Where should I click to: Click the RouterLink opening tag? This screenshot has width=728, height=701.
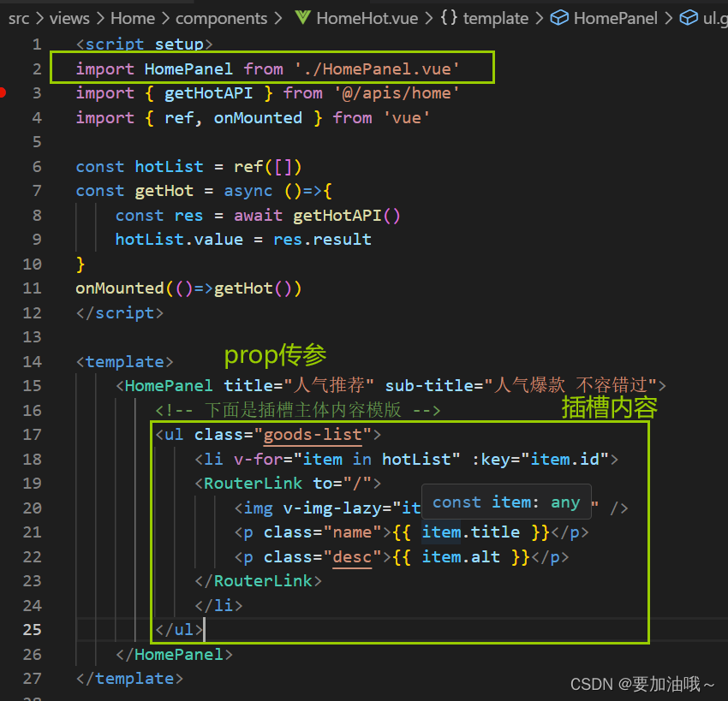[288, 484]
